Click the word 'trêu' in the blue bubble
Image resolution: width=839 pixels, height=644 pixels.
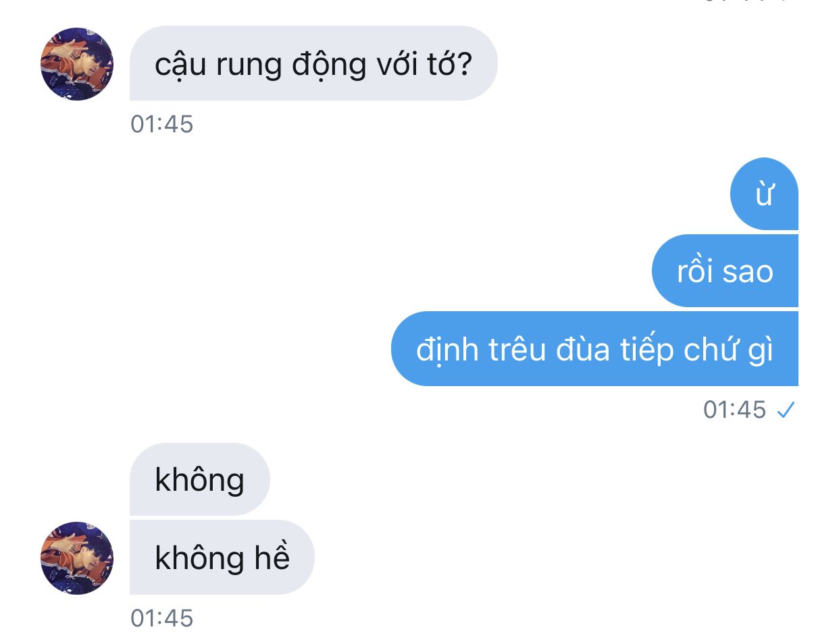point(517,350)
